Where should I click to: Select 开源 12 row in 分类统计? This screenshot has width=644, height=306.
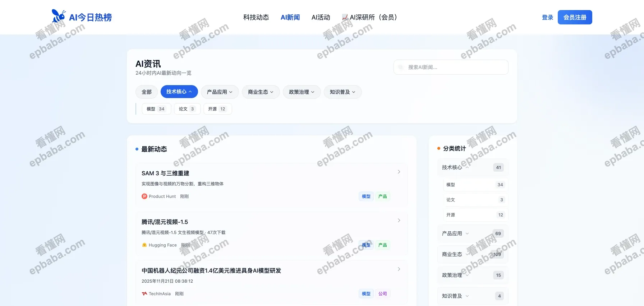475,215
